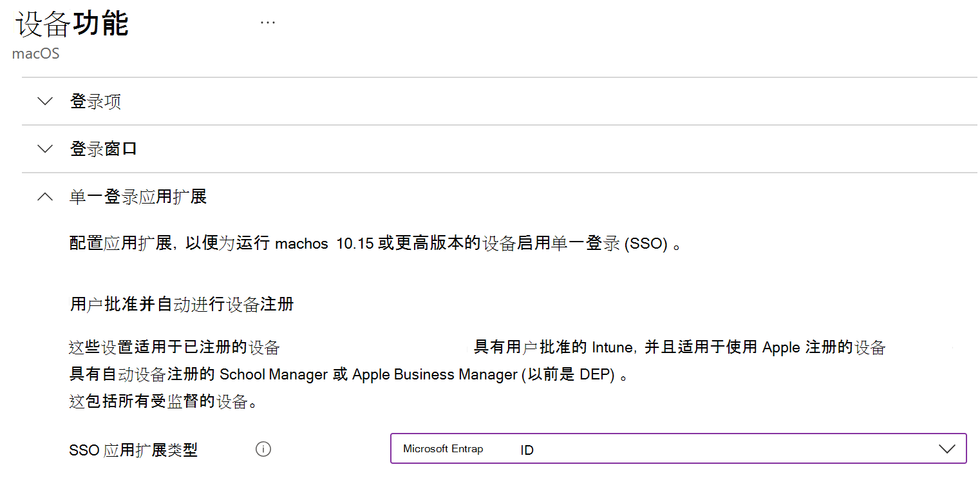The width and height of the screenshot is (980, 478).
Task: Click the 这包括所有受监督的设备 sentence
Action: (164, 401)
